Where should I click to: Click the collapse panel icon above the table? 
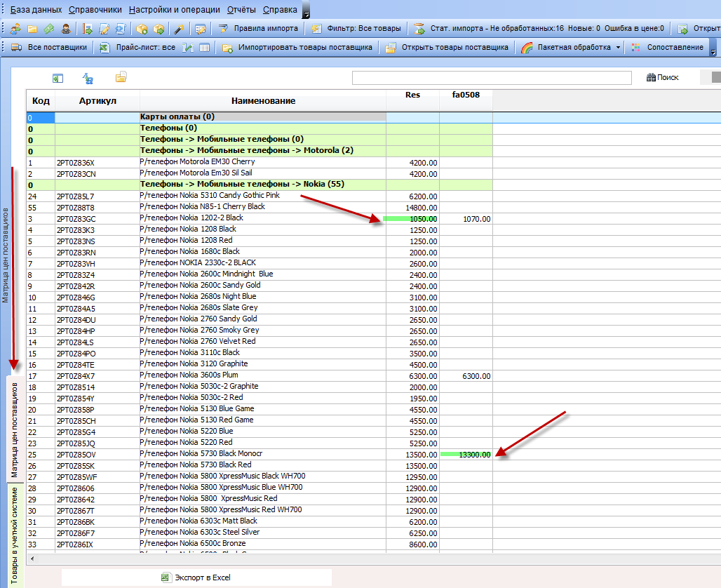58,78
